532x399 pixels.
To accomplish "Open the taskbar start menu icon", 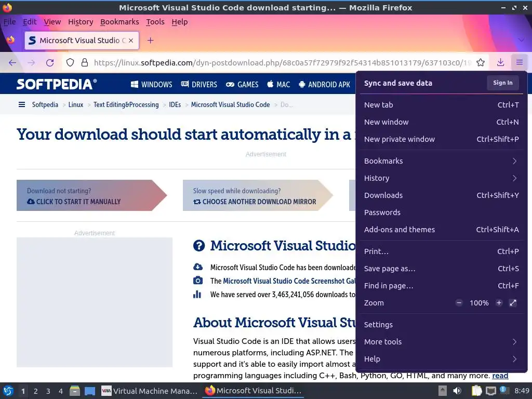I will [x=8, y=391].
